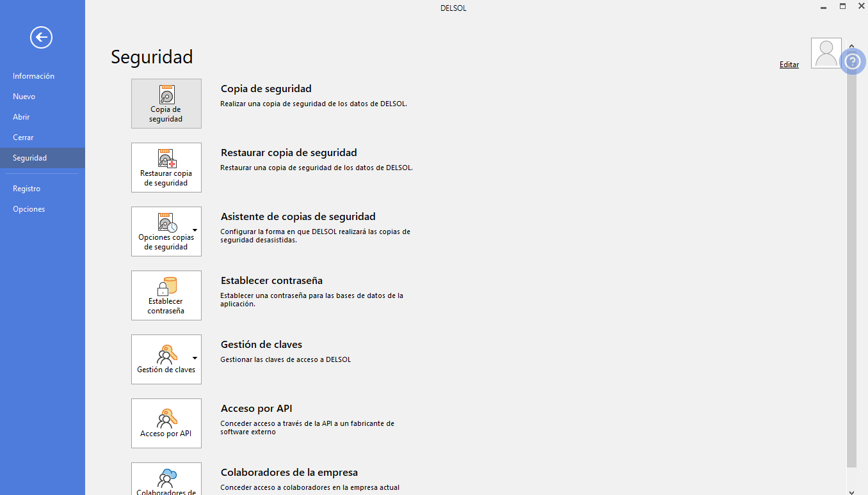The height and width of the screenshot is (495, 868).
Task: Expand the Gestión de claves dropdown arrow
Action: (x=195, y=358)
